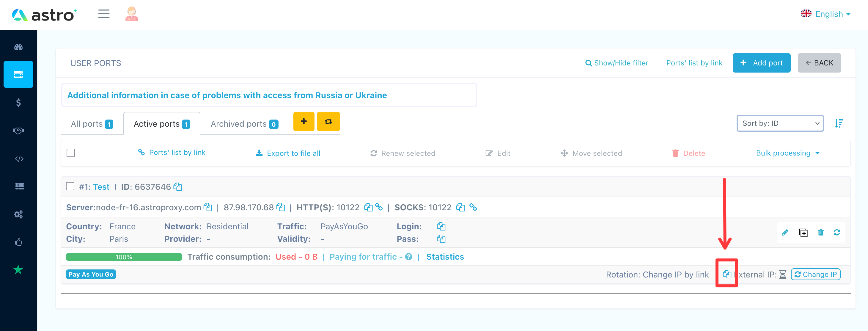Click the trash delete port icon
This screenshot has width=868, height=331.
[820, 232]
